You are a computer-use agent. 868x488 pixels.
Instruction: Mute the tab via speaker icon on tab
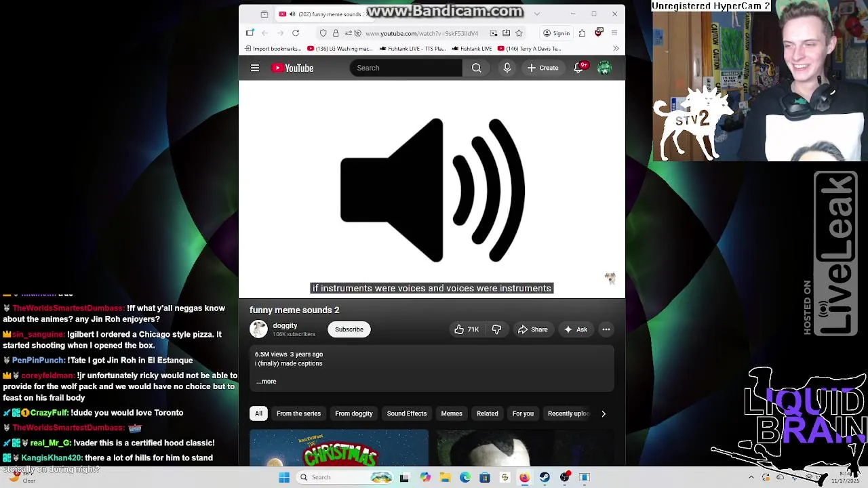(292, 14)
